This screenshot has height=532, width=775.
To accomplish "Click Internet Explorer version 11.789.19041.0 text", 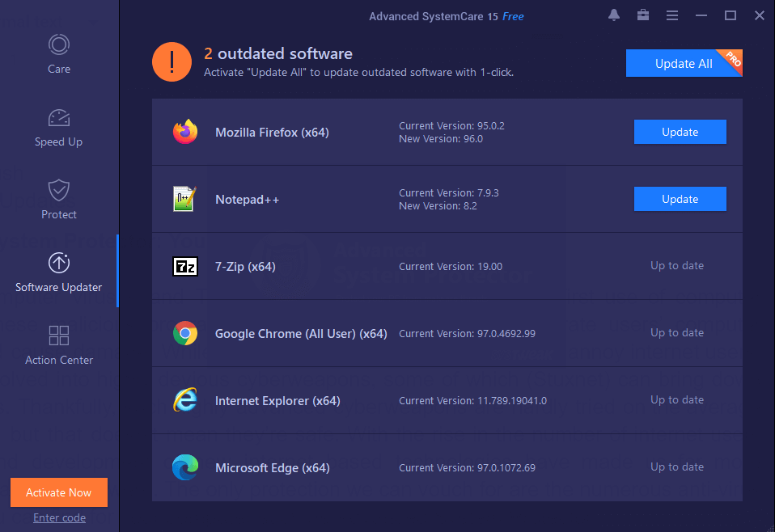I will [x=473, y=401].
